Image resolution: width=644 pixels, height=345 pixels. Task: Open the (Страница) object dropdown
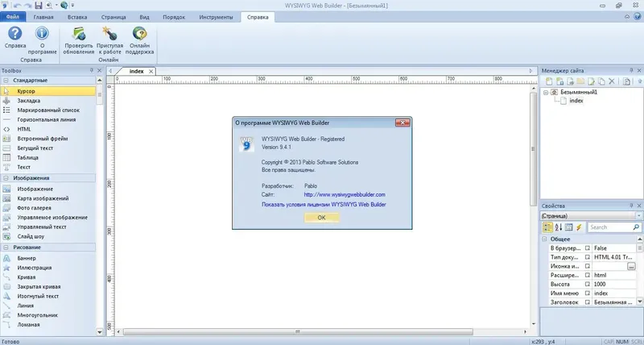click(639, 215)
